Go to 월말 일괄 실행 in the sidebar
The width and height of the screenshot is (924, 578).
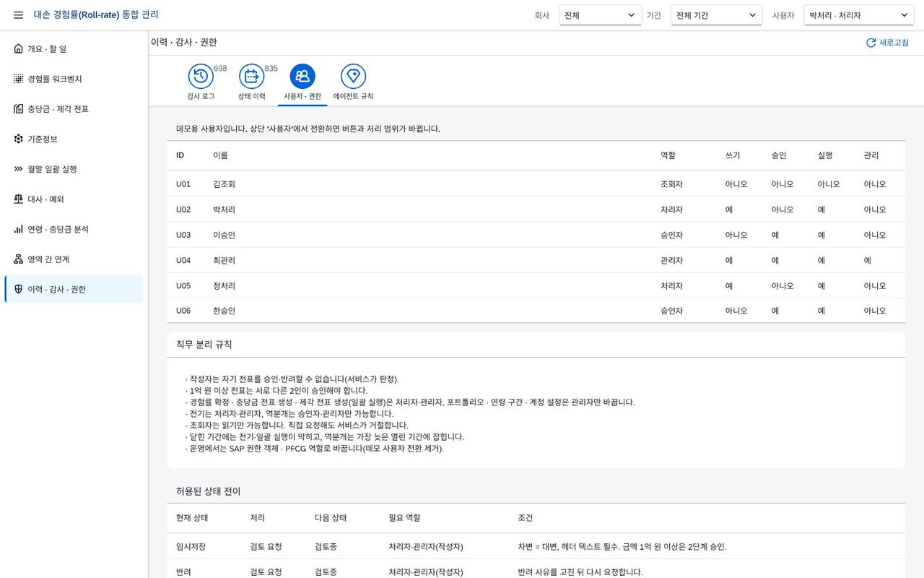tap(74, 169)
